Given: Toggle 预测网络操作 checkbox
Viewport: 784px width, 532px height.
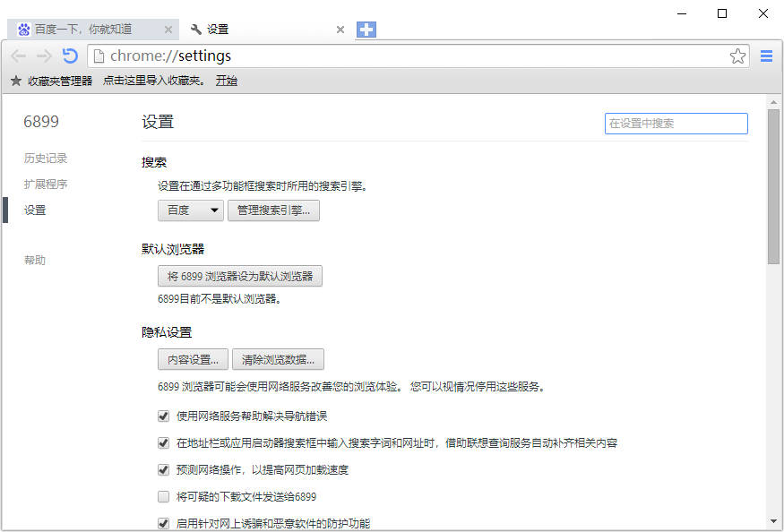Looking at the screenshot, I should coord(163,469).
